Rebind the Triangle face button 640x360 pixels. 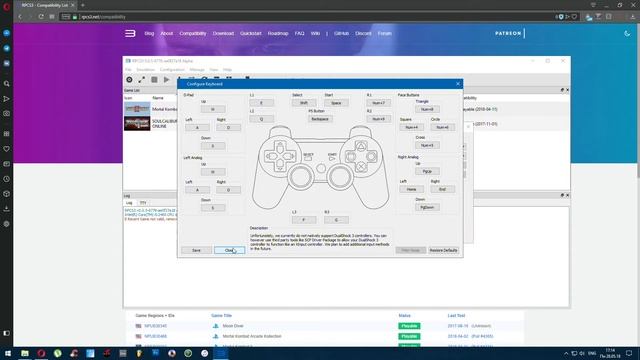[x=427, y=109]
